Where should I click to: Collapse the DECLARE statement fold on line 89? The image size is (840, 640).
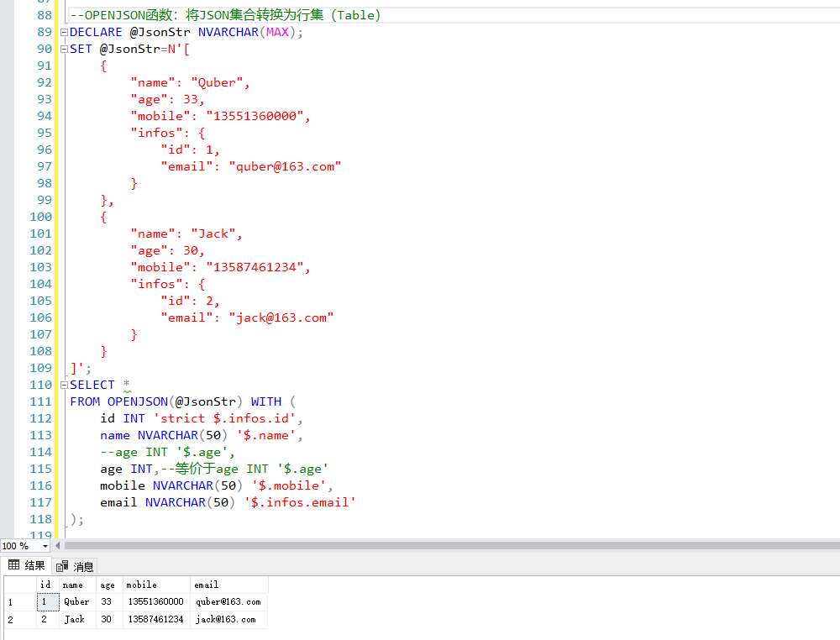click(x=63, y=32)
